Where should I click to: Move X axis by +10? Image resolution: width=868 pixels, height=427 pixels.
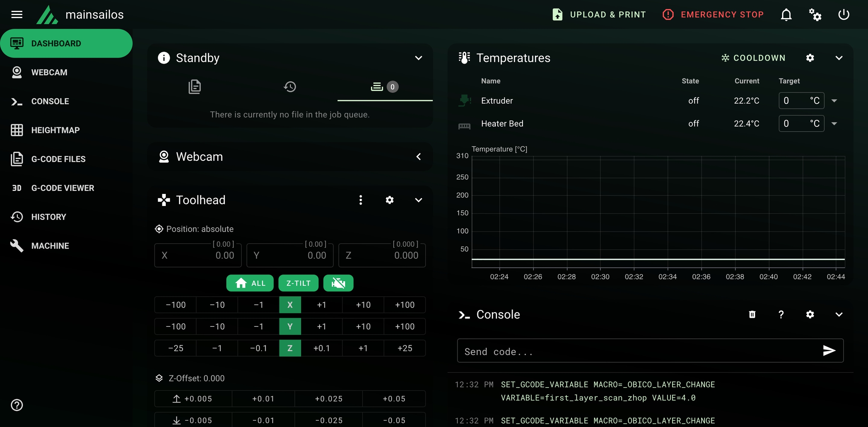point(363,305)
